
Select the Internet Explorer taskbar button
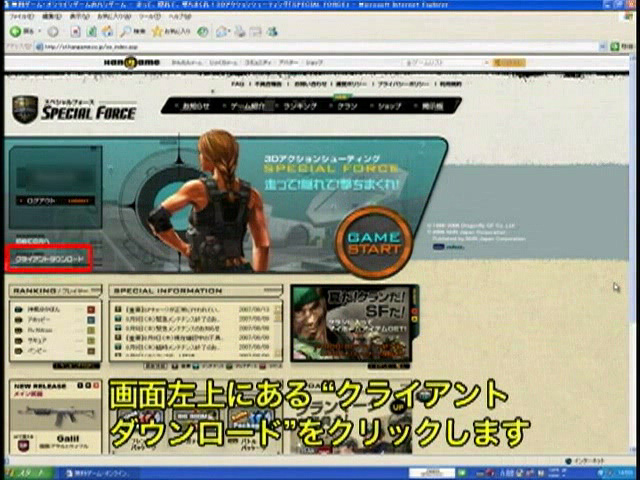[x=98, y=473]
